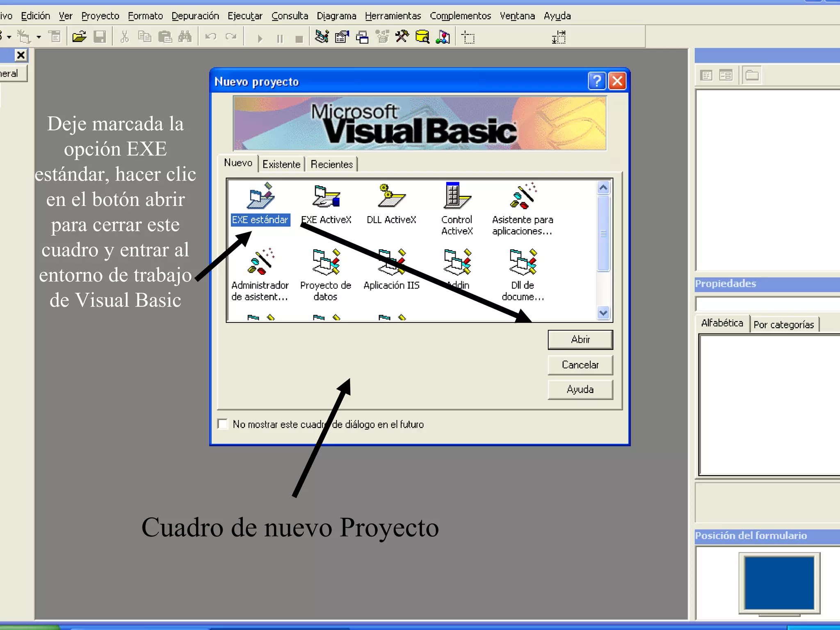Switch to the Recientes tab
Screen dimensions: 840x630
331,164
